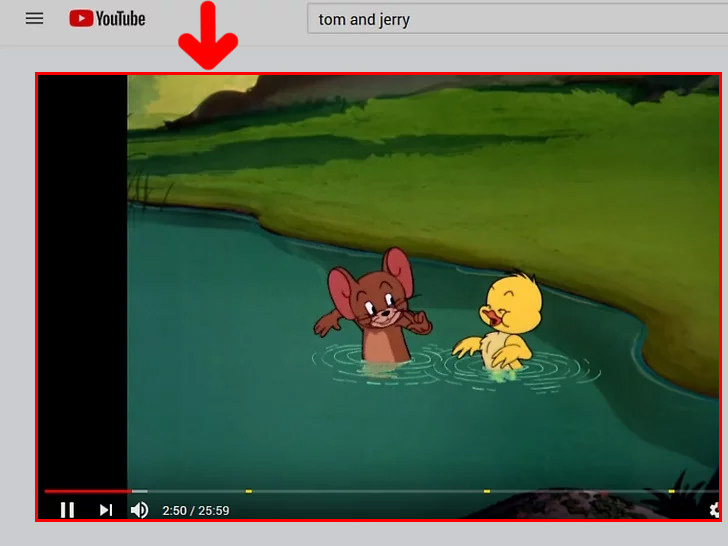Skip to the next video
Viewport: 728px width, 546px height.
[106, 510]
